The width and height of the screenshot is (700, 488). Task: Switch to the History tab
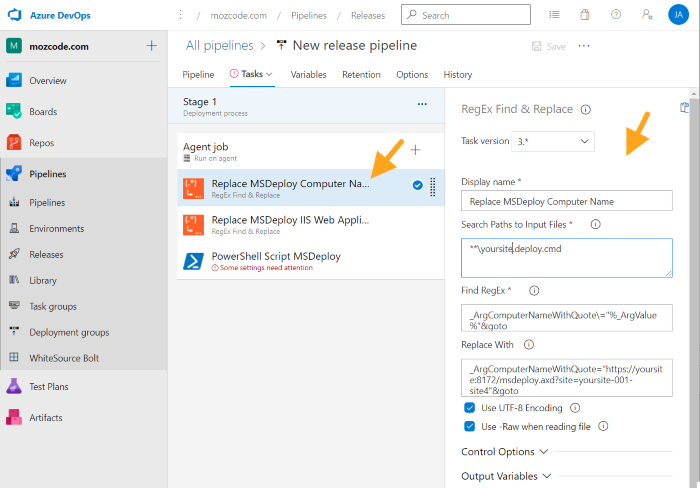pos(458,75)
